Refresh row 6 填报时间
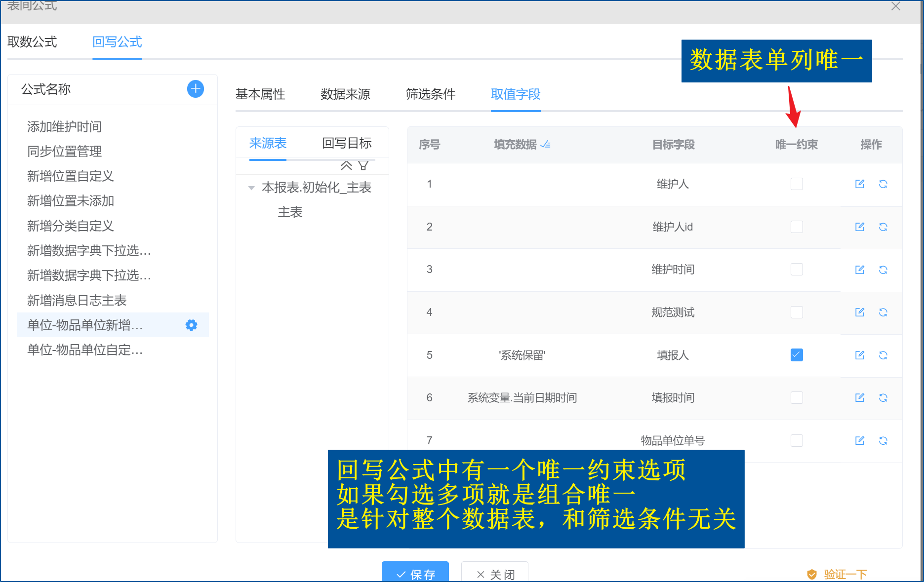The image size is (924, 582). pos(883,397)
